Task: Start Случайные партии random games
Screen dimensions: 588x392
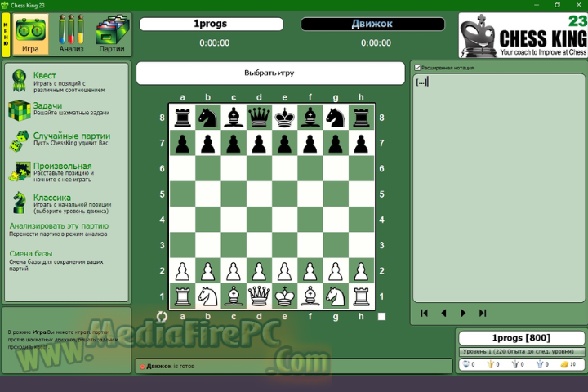Action: [72, 136]
